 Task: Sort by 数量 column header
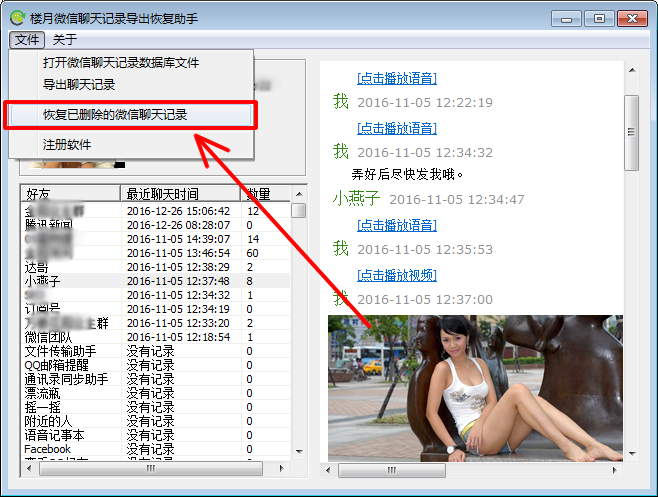(x=266, y=194)
